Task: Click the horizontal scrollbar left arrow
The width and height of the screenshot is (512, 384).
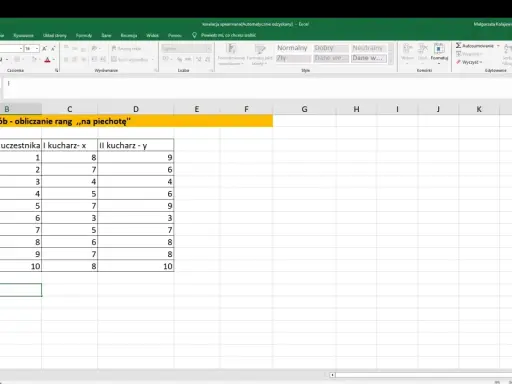Action: click(332, 375)
